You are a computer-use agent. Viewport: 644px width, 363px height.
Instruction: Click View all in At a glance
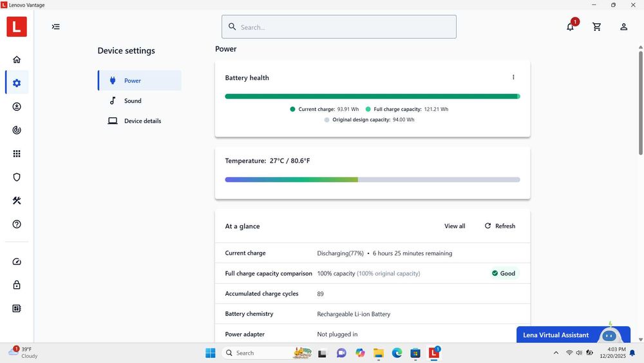(x=455, y=226)
